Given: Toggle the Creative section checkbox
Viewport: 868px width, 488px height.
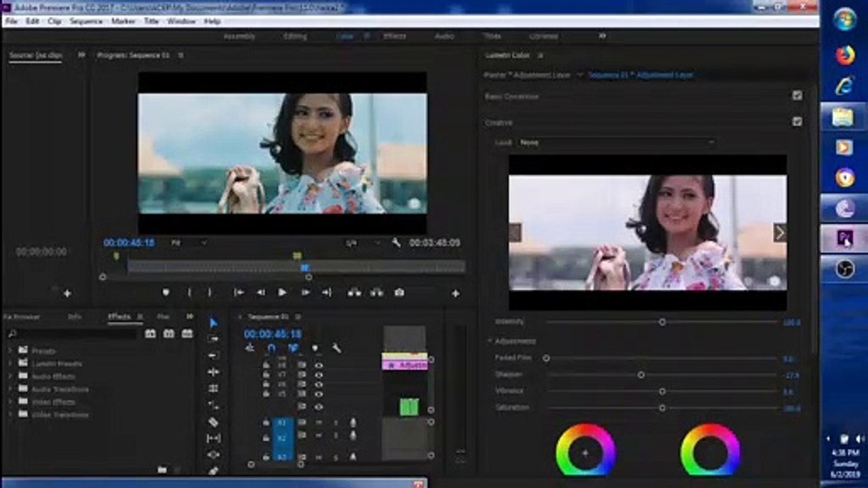Looking at the screenshot, I should tap(797, 122).
